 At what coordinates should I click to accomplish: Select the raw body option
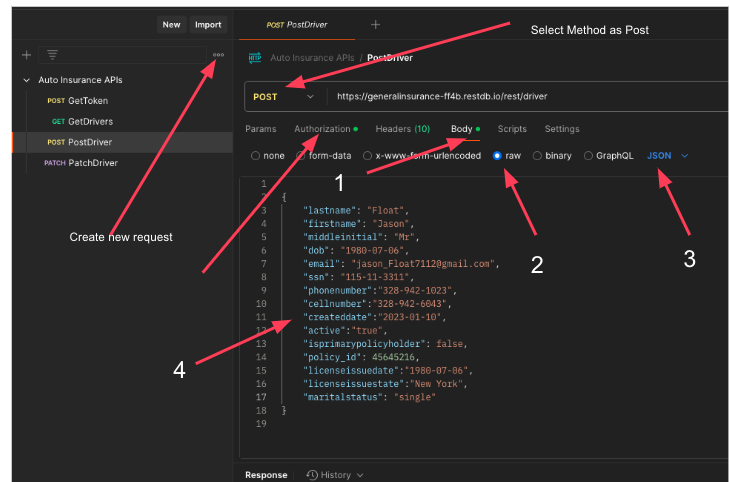coord(507,156)
